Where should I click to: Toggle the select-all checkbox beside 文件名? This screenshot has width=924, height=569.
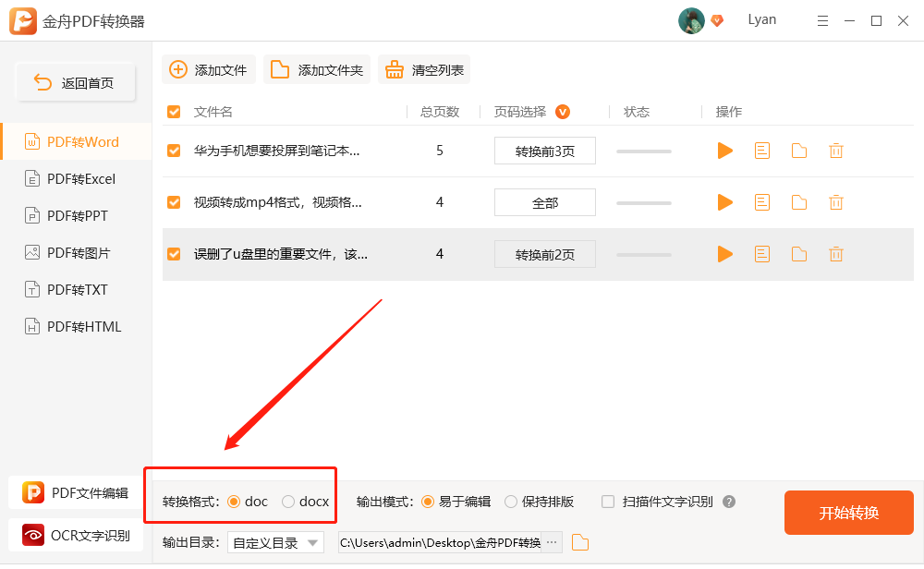[x=174, y=112]
